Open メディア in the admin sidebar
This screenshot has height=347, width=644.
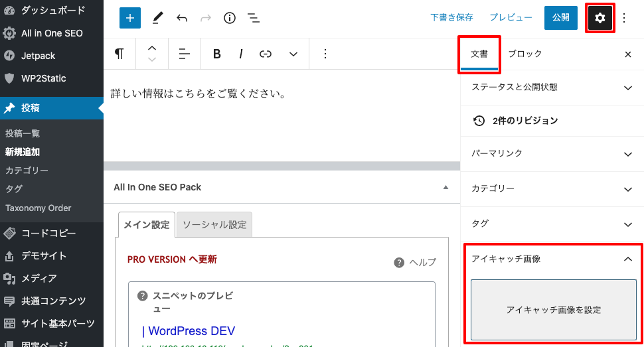(x=39, y=278)
